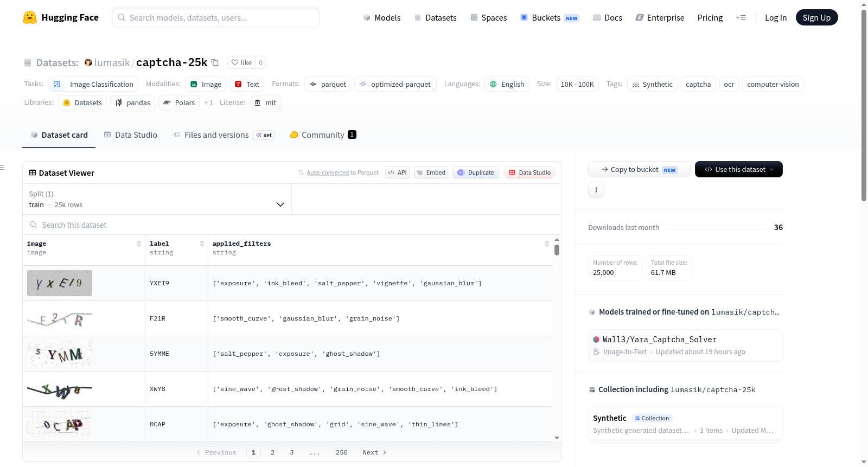
Task: Click the Copy to bucket button
Action: click(639, 169)
